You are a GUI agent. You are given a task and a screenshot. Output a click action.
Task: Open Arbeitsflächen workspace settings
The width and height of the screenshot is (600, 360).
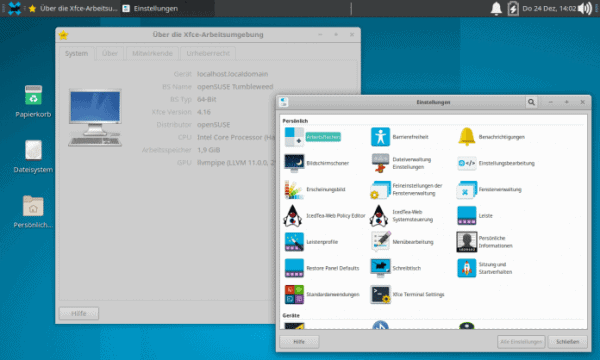(x=313, y=137)
